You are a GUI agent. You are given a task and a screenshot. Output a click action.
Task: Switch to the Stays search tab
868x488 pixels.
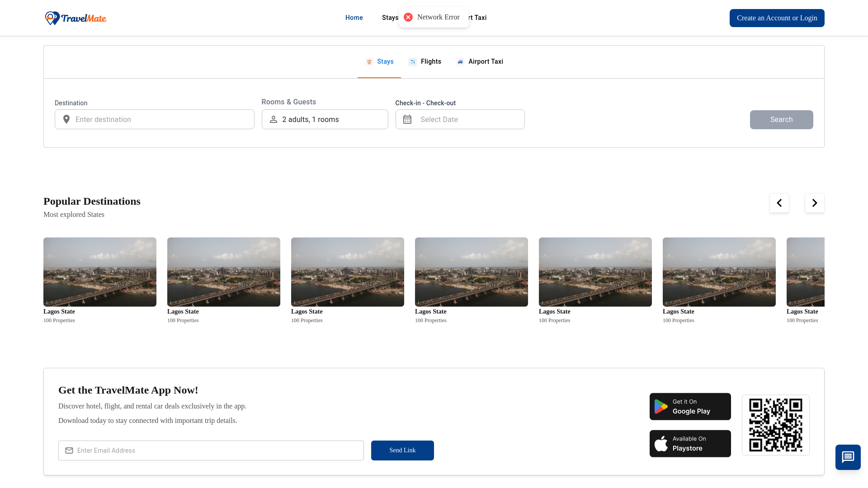pyautogui.click(x=379, y=62)
